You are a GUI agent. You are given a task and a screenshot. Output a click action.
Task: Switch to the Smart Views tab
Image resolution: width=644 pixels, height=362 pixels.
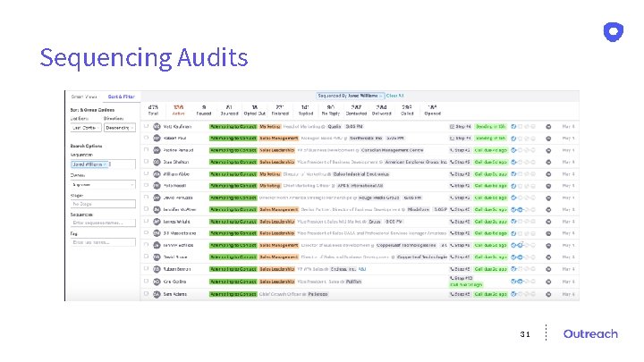coord(84,97)
